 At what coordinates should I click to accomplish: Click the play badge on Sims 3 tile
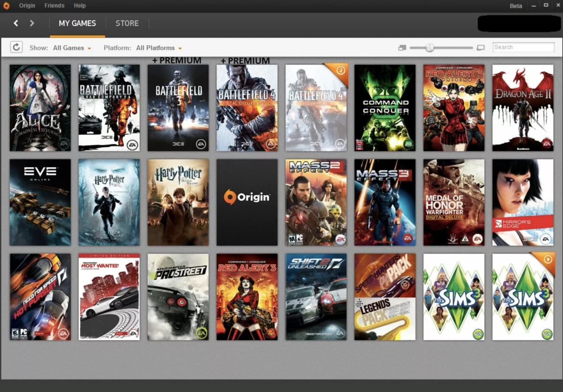point(548,259)
